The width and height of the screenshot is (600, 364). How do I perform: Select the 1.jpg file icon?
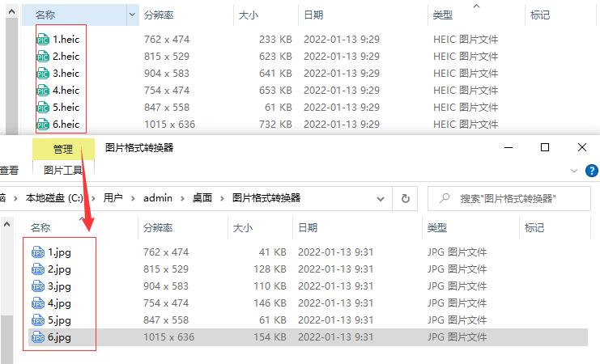coord(38,252)
